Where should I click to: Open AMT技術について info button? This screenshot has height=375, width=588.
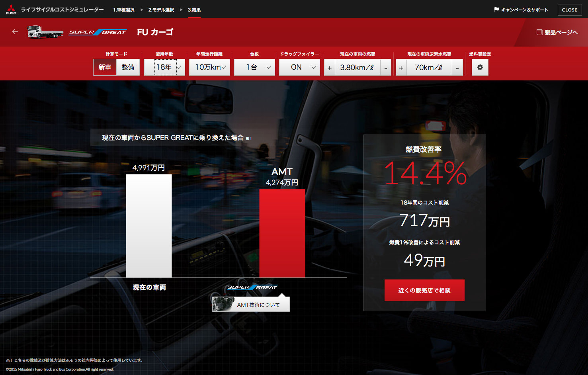(251, 305)
